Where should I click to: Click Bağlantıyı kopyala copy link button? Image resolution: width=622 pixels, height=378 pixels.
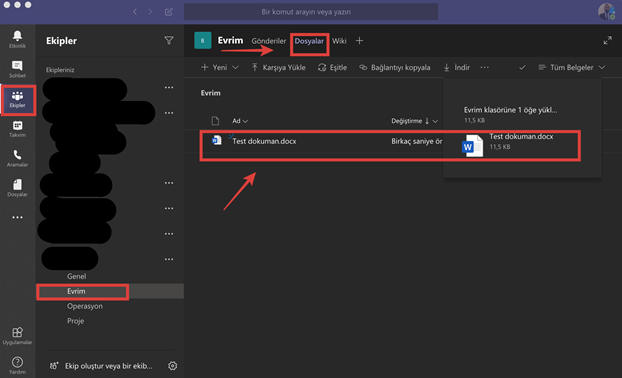click(x=395, y=67)
